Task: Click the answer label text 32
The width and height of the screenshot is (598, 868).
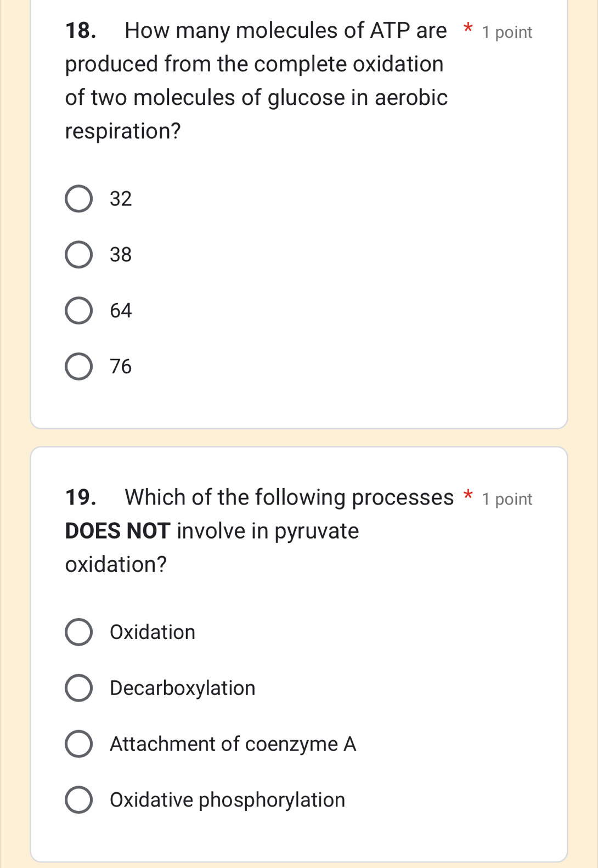Action: 121,199
